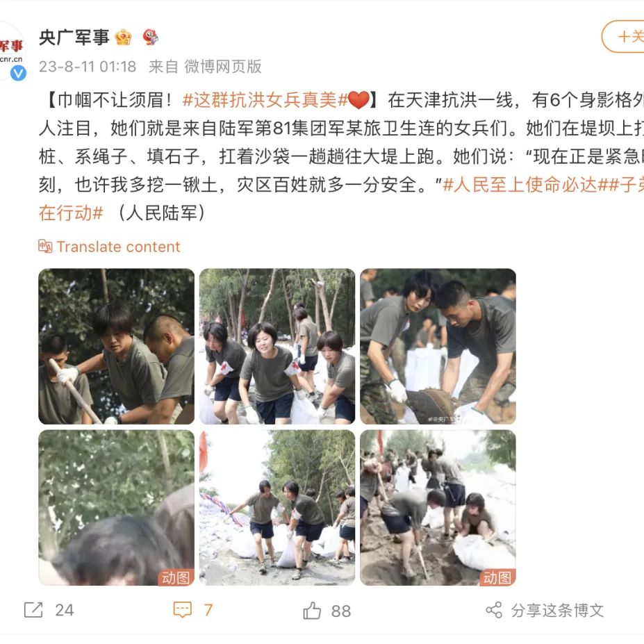Click the Translate content icon

click(x=45, y=247)
